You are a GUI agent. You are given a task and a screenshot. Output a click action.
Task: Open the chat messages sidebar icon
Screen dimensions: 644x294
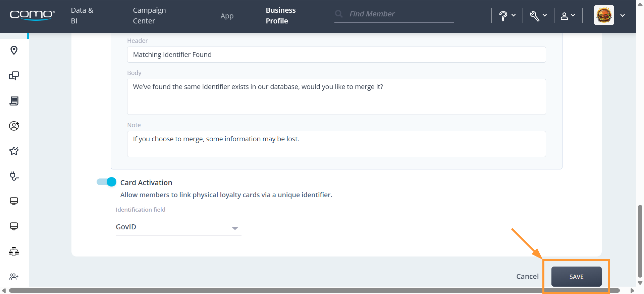click(x=14, y=76)
